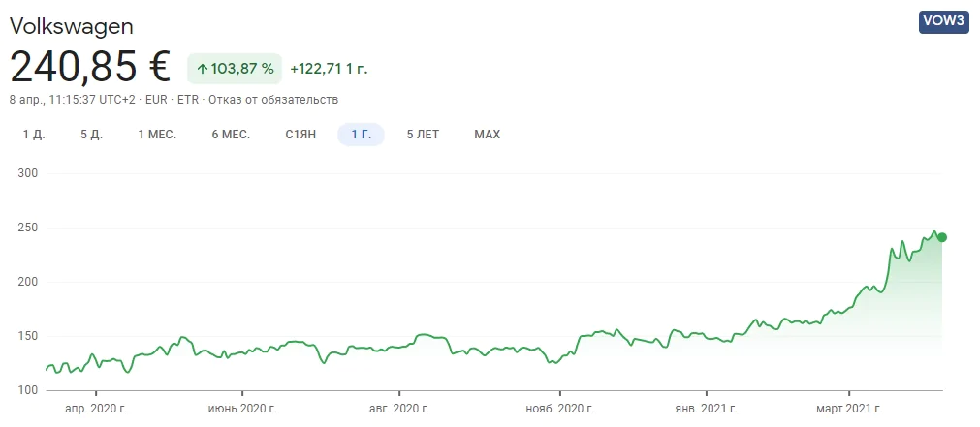Click the 200 y-axis label
980x427 pixels.
pos(29,282)
